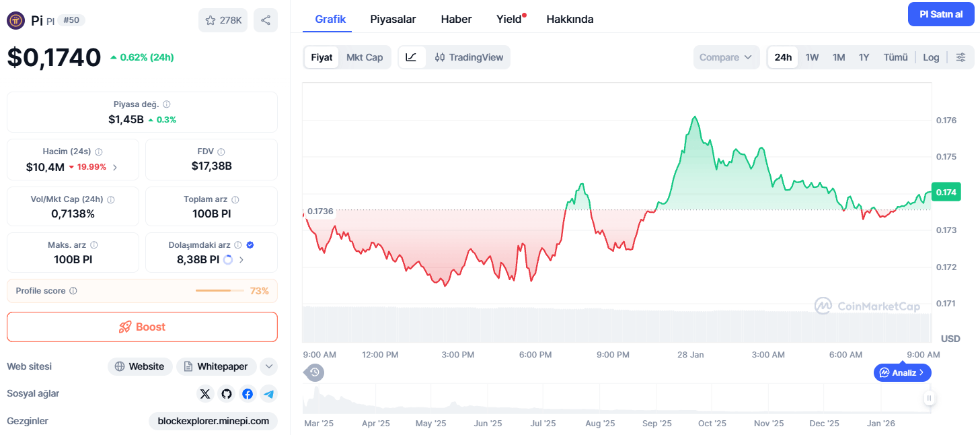This screenshot has width=980, height=435.
Task: Open the Haber tab
Action: pos(456,19)
